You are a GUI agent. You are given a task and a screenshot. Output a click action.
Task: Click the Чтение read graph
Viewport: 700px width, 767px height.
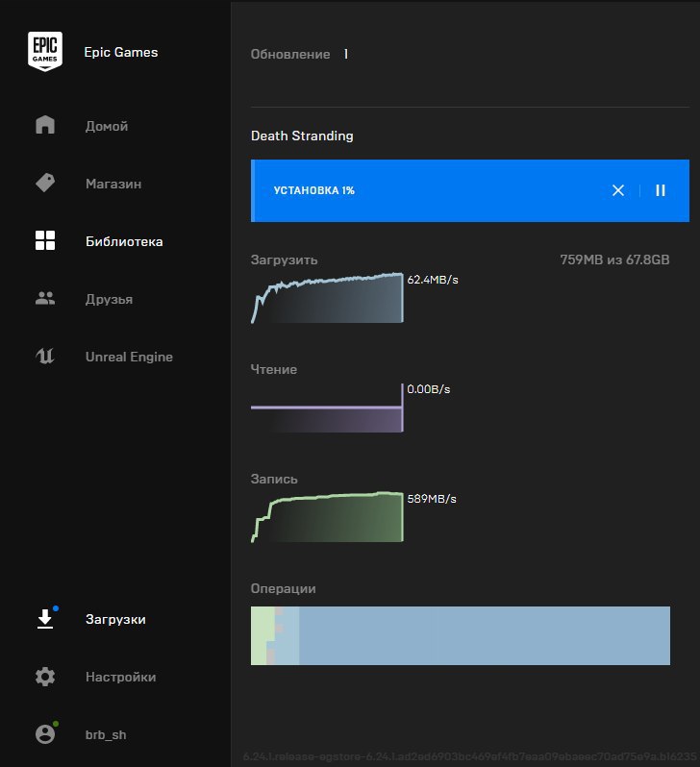[328, 408]
